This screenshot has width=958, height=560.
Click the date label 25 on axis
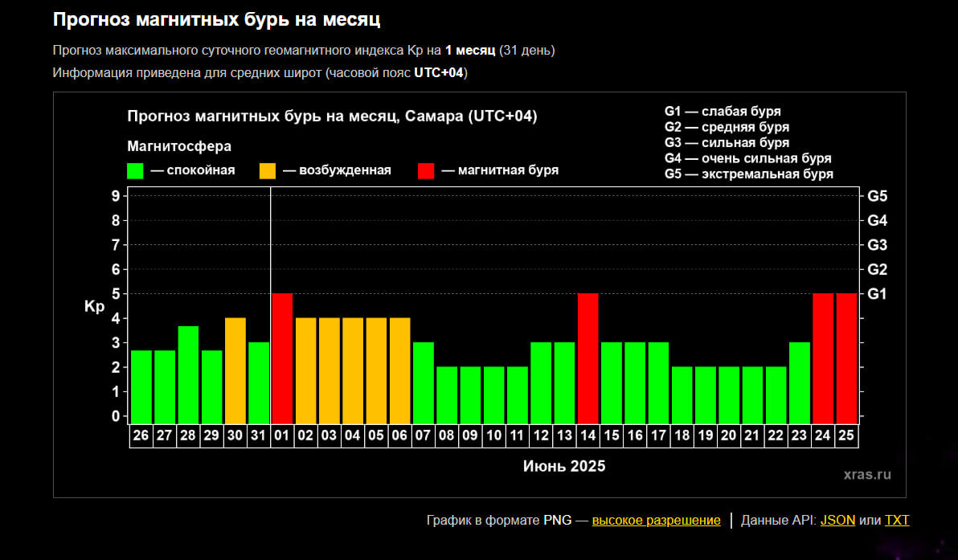[846, 435]
